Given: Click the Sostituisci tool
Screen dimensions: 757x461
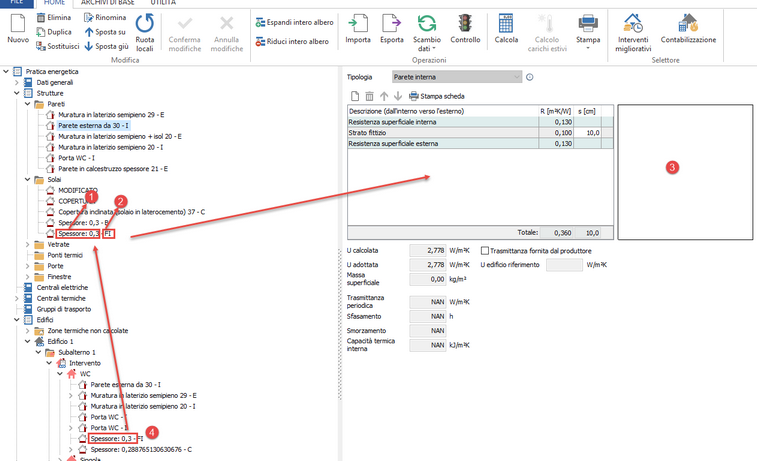Looking at the screenshot, I should tap(57, 46).
